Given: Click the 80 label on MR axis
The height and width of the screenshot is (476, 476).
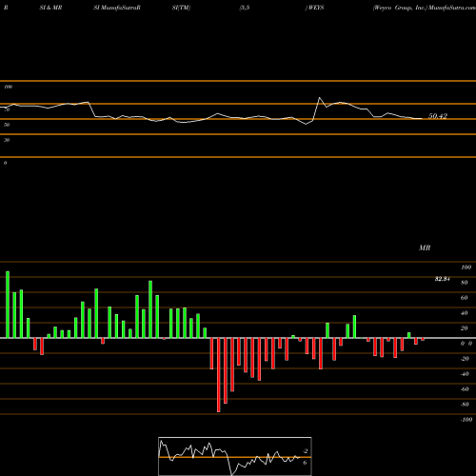Looking at the screenshot, I should (x=465, y=283).
